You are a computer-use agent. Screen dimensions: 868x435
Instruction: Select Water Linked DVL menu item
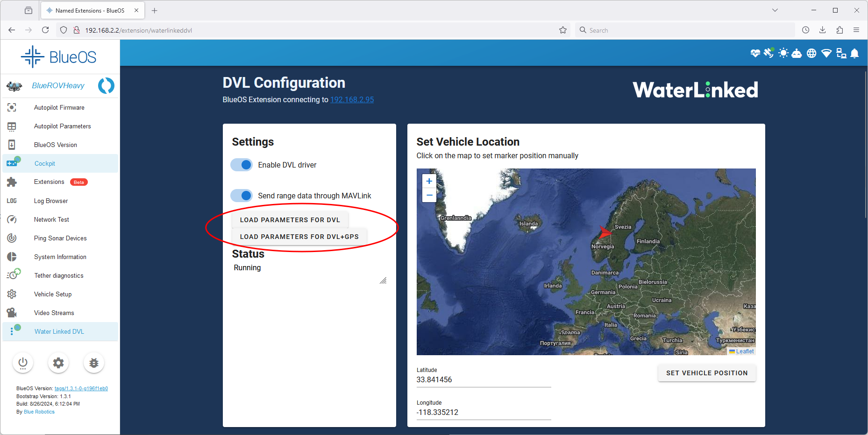pos(60,331)
